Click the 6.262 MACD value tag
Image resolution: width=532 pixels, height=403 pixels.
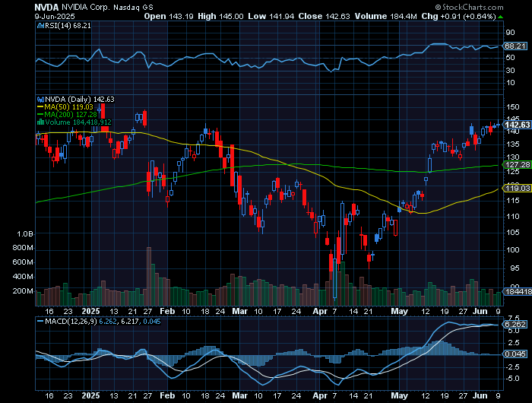515,324
